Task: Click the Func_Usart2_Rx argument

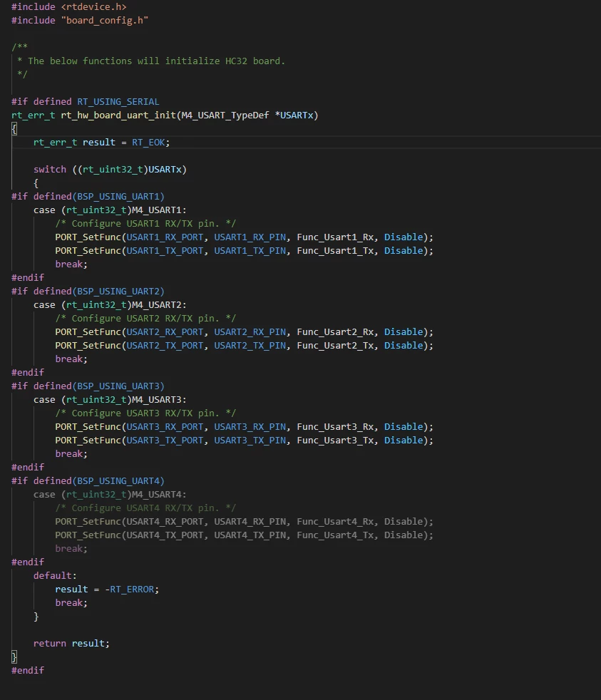Action: point(335,332)
